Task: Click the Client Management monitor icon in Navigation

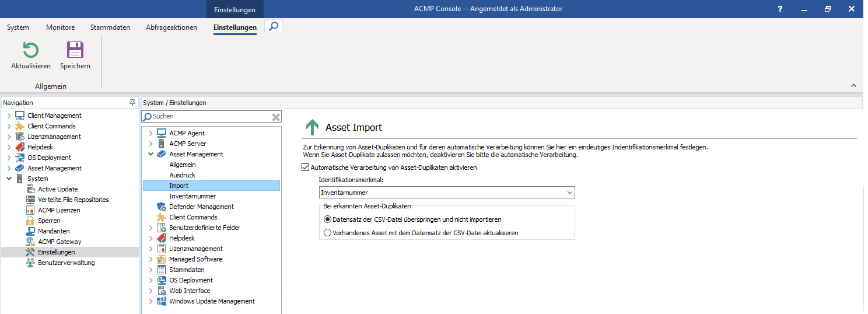Action: 20,116
